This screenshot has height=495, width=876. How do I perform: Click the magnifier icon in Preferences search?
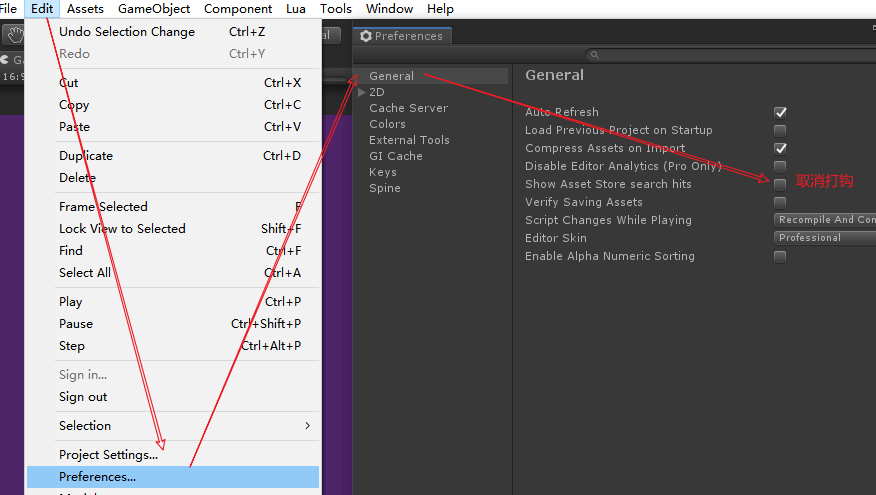tap(594, 55)
